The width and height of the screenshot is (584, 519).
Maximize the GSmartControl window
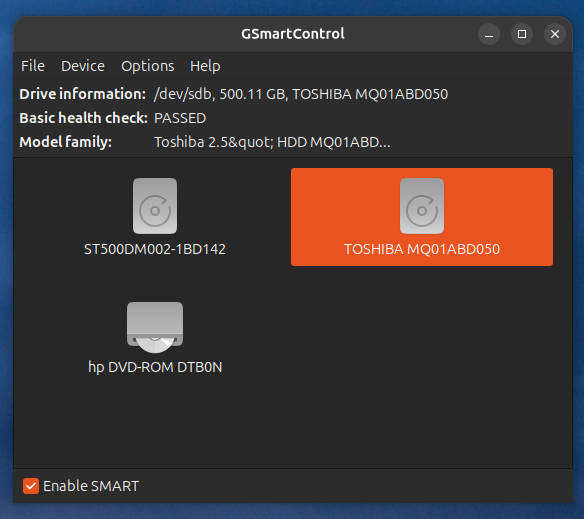(522, 34)
